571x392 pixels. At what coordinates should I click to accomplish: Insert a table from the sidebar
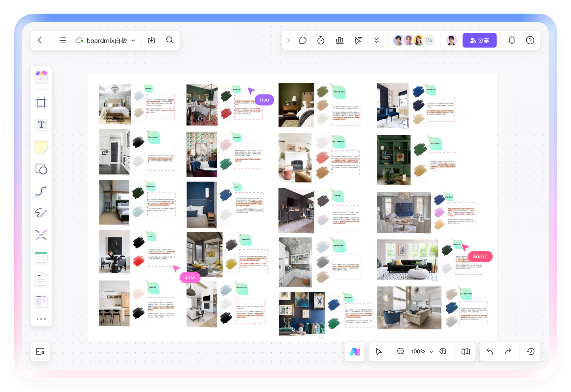(41, 257)
